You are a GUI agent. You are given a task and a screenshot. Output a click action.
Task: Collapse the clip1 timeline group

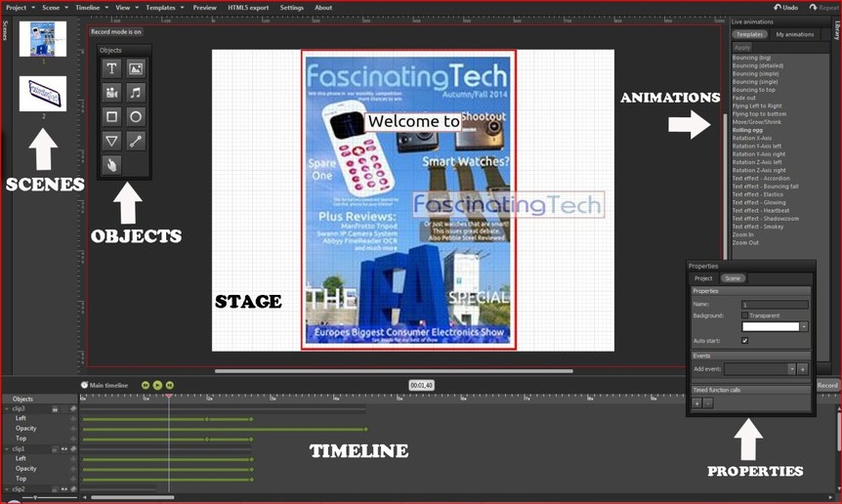pyautogui.click(x=7, y=448)
